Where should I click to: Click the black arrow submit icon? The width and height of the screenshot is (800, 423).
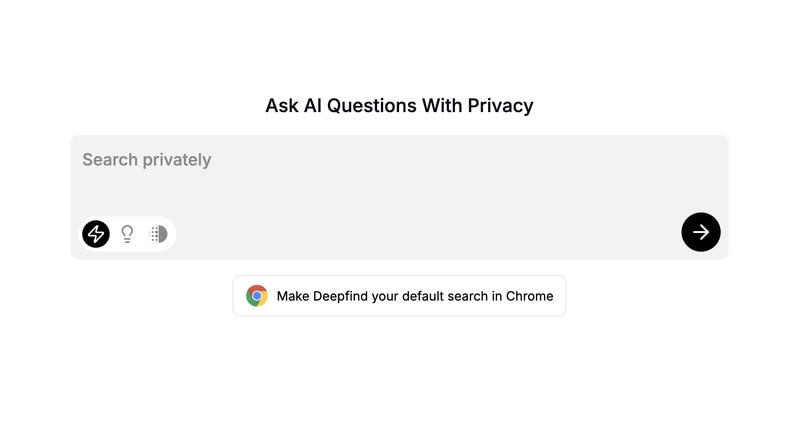(701, 232)
